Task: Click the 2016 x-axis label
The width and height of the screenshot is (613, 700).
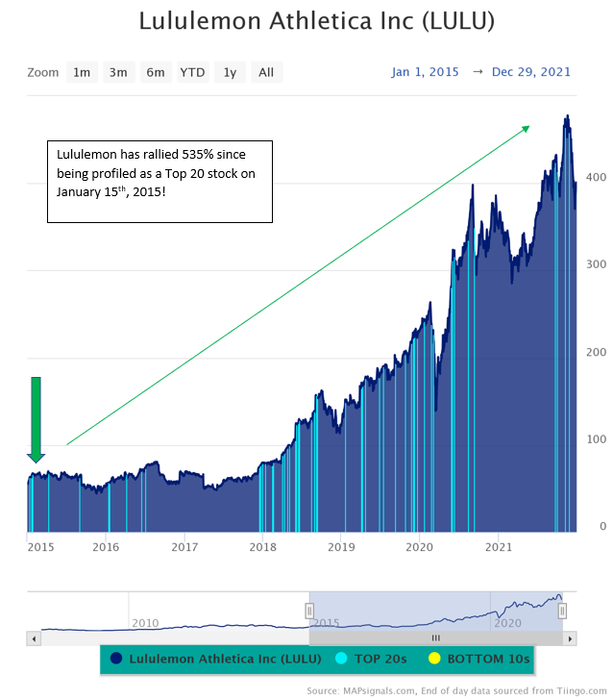Action: 106,547
